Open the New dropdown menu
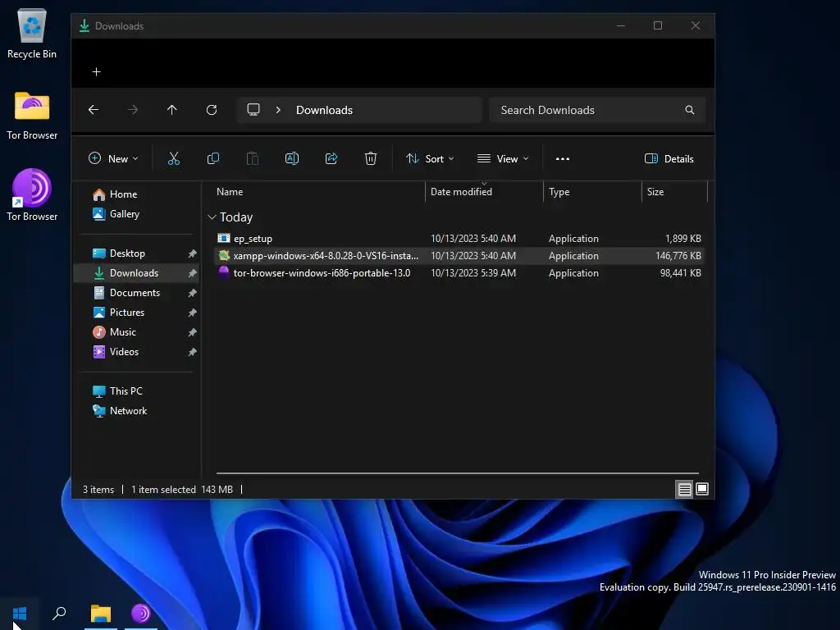The image size is (840, 630). click(113, 158)
